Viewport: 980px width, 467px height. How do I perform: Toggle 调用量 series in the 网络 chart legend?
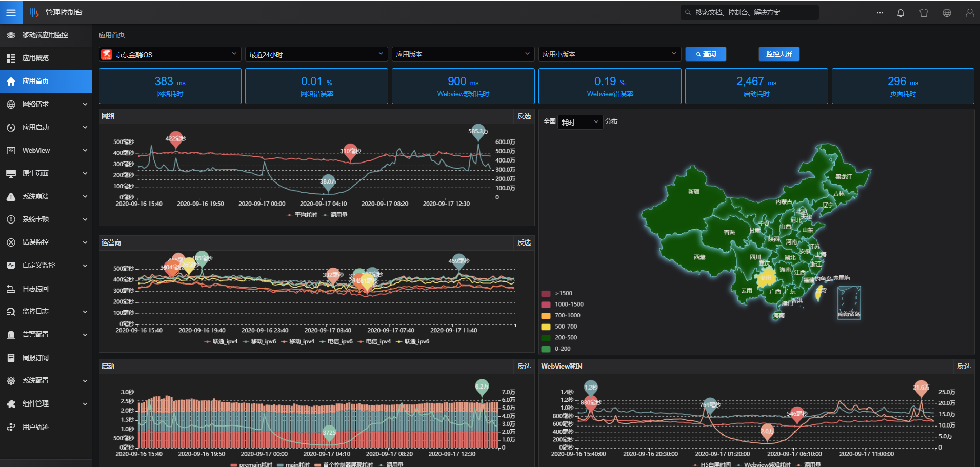coord(335,215)
